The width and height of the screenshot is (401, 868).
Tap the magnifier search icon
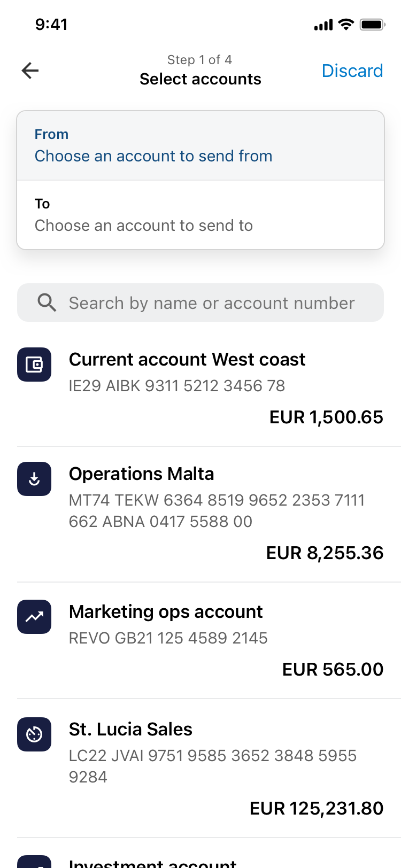(47, 303)
